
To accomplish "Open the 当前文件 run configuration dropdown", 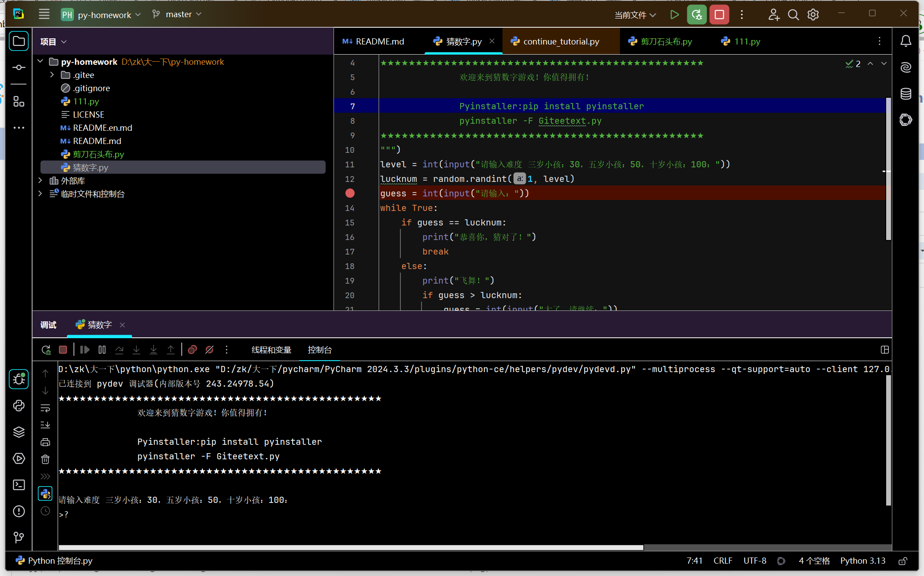I will pyautogui.click(x=635, y=15).
